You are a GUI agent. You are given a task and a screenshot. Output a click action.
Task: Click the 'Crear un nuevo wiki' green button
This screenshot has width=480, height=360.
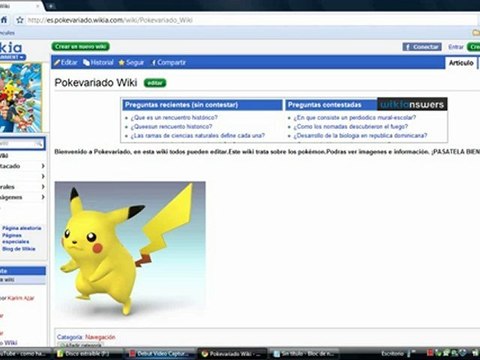pos(81,46)
